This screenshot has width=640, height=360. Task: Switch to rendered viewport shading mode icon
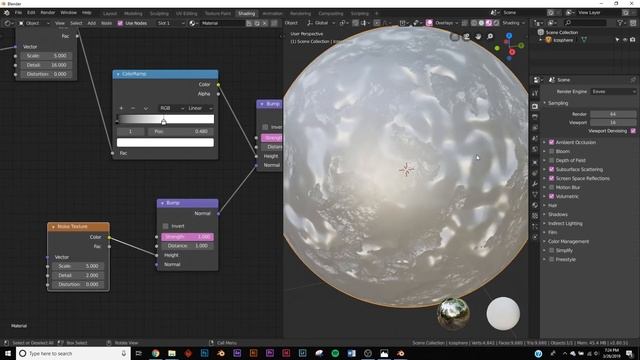(496, 23)
